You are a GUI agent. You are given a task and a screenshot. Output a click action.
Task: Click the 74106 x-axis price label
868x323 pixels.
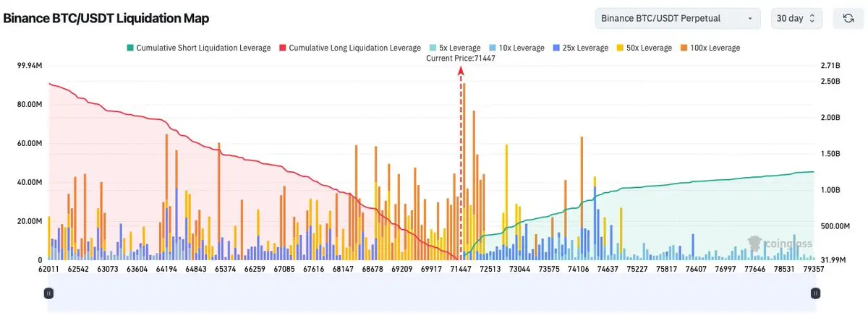(579, 269)
